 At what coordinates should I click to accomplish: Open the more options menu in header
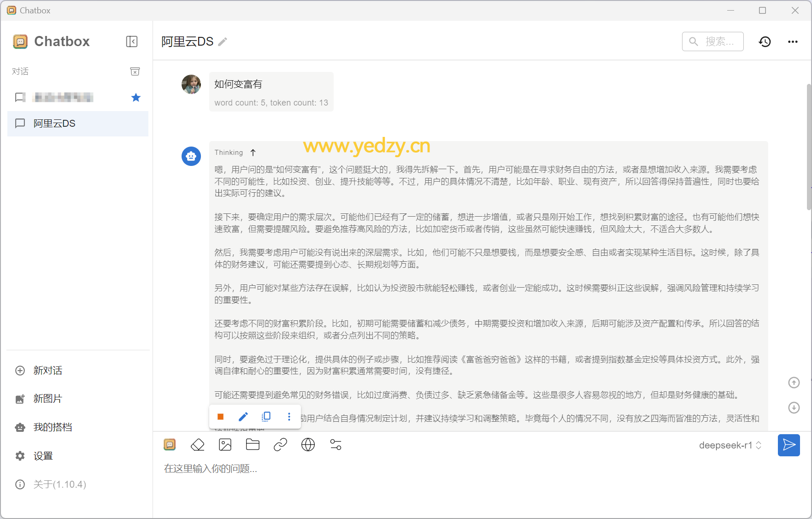click(x=793, y=41)
